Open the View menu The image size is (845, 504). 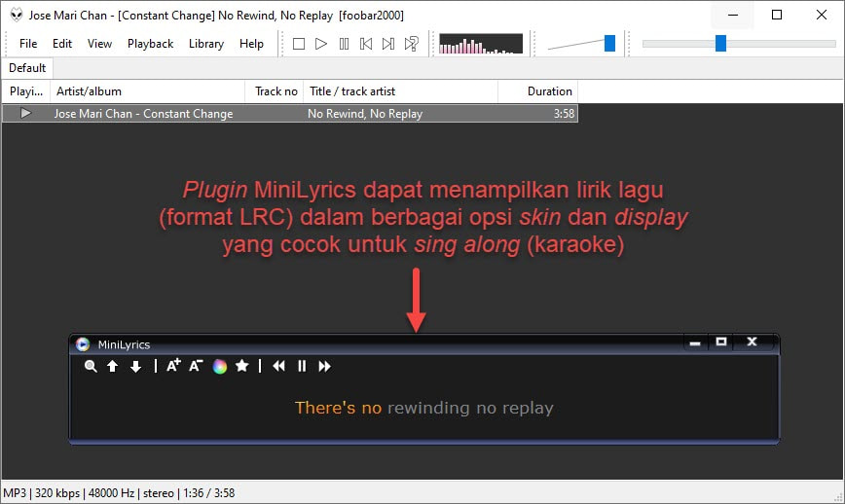click(99, 44)
